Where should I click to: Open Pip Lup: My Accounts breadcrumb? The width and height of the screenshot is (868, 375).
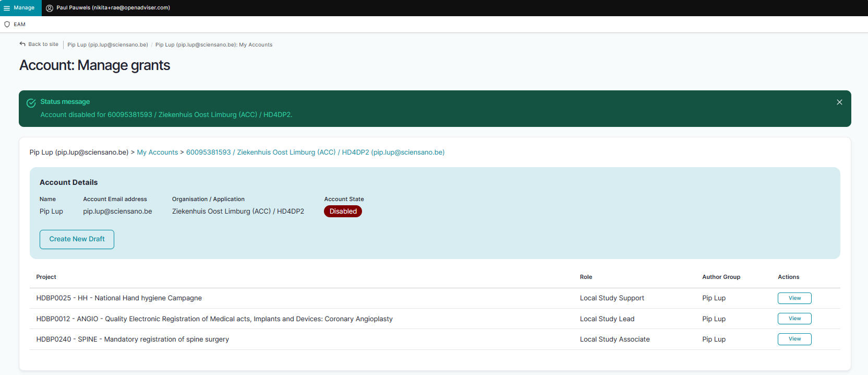[x=213, y=45]
